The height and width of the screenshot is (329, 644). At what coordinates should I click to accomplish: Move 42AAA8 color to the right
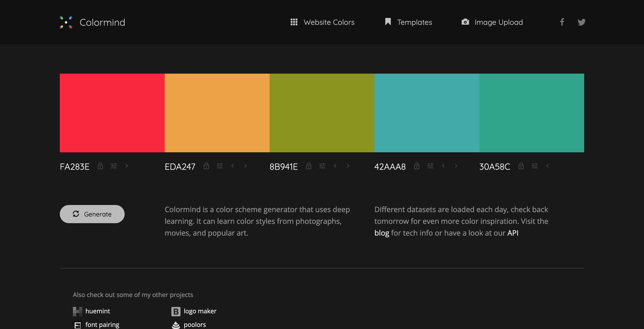(x=456, y=166)
